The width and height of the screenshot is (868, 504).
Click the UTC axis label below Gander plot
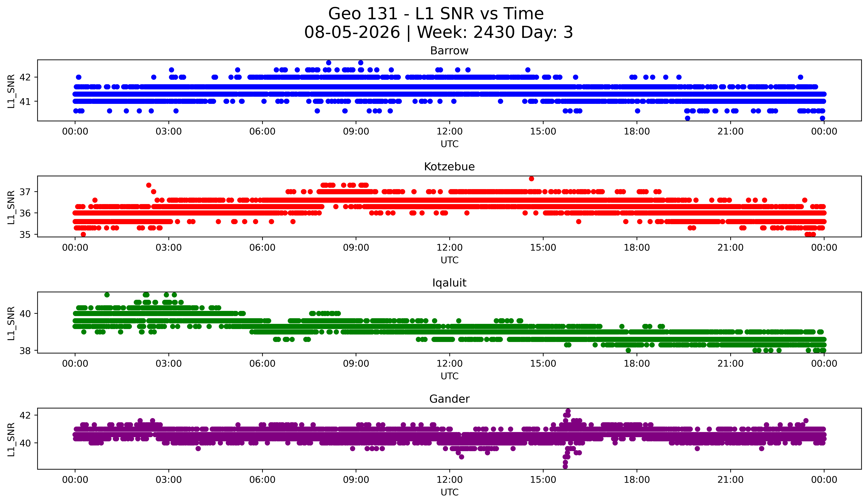point(450,492)
